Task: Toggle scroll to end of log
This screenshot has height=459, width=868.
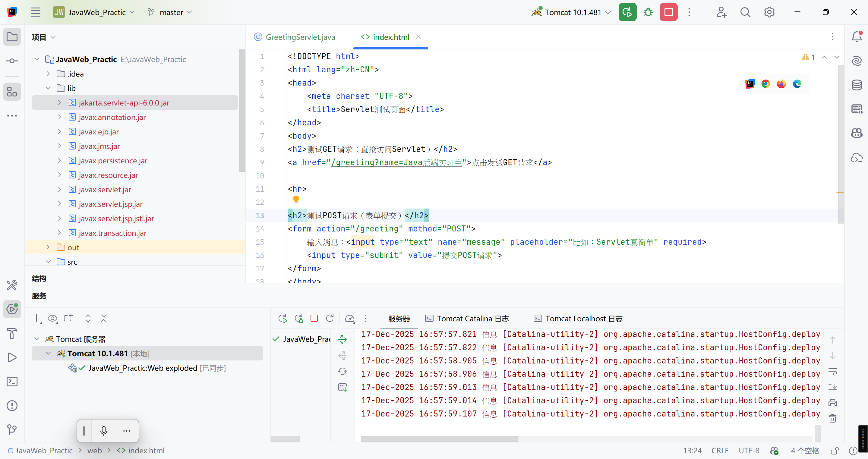Action: (x=833, y=387)
